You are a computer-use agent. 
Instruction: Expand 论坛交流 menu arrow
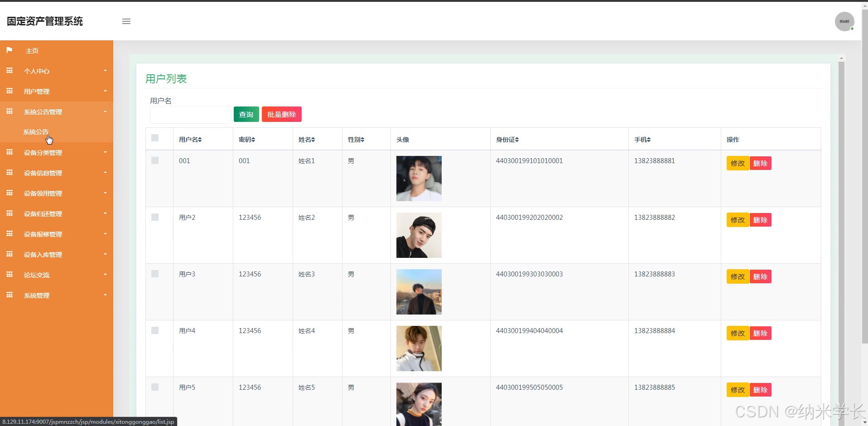[x=105, y=274]
